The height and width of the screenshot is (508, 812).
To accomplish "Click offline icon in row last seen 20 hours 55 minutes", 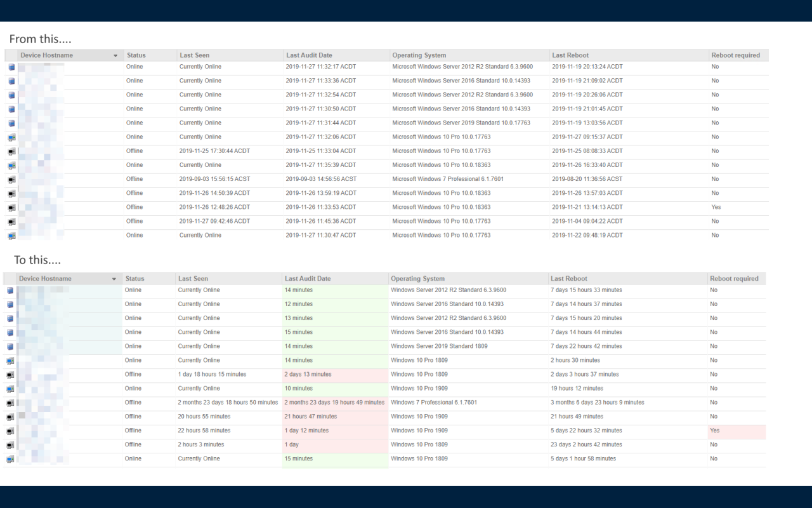I will pos(10,417).
